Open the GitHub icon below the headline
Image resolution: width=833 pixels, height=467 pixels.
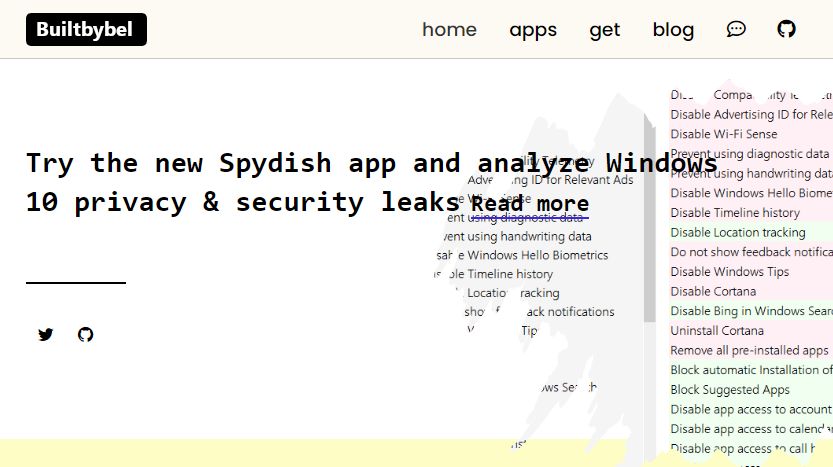click(x=86, y=334)
